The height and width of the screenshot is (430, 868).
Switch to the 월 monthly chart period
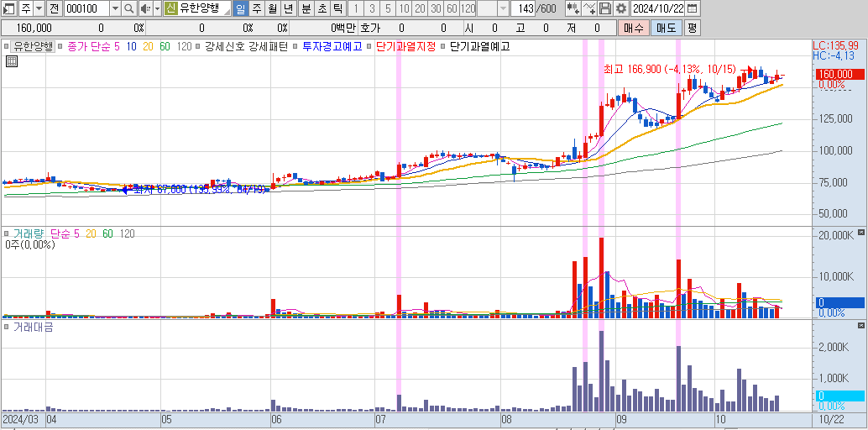pos(272,8)
